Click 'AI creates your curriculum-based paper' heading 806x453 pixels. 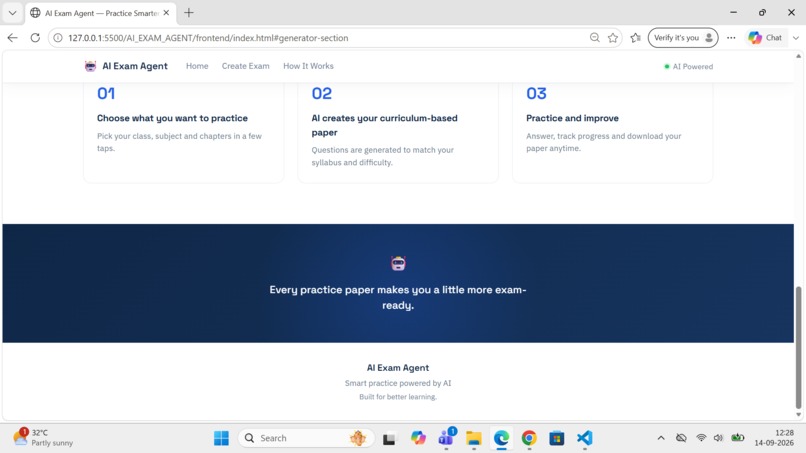tap(384, 125)
